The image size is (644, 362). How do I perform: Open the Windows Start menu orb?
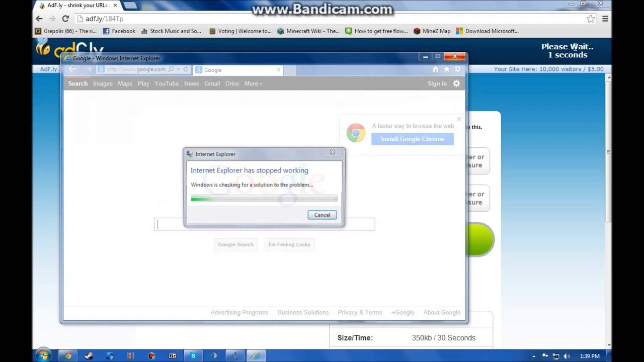pyautogui.click(x=43, y=355)
